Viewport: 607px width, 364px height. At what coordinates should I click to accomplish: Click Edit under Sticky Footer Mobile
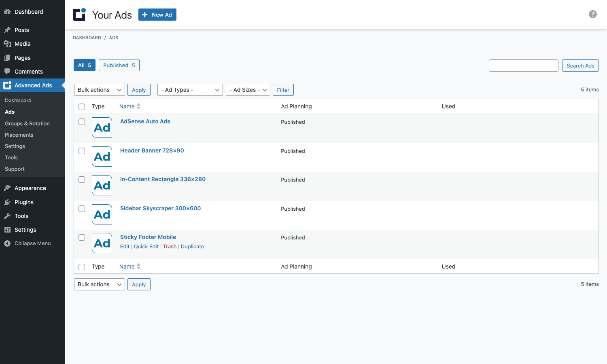coord(125,246)
